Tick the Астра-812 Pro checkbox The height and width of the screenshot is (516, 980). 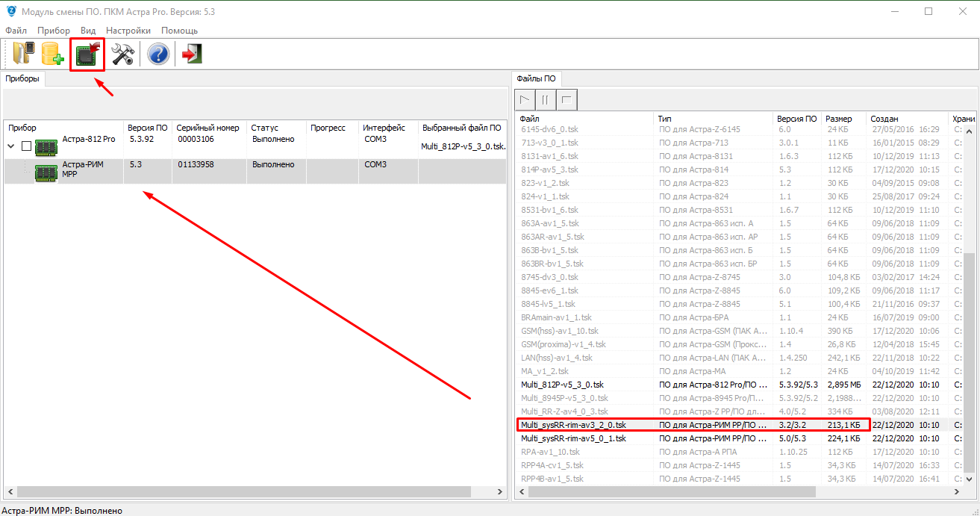coord(26,146)
